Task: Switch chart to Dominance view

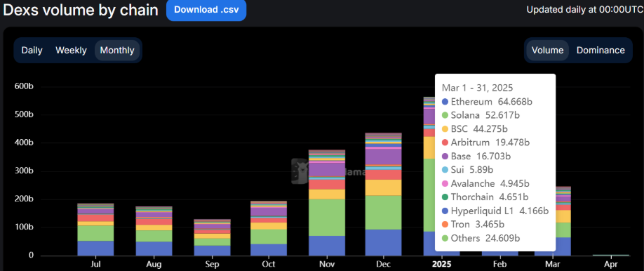Action: [x=601, y=50]
